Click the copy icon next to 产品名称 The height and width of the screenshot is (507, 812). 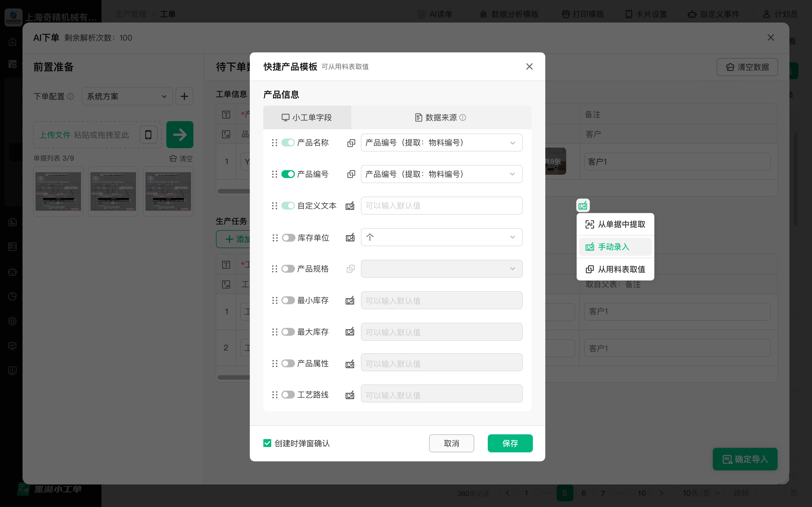pos(351,143)
